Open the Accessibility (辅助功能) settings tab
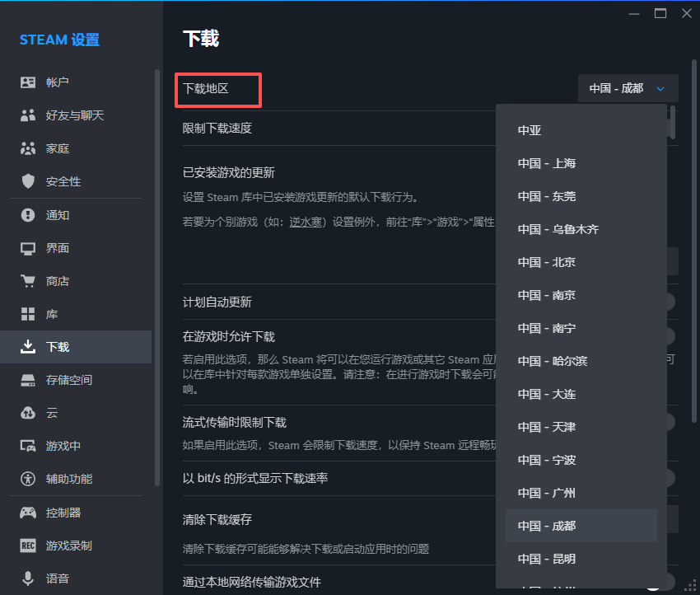 pos(68,479)
